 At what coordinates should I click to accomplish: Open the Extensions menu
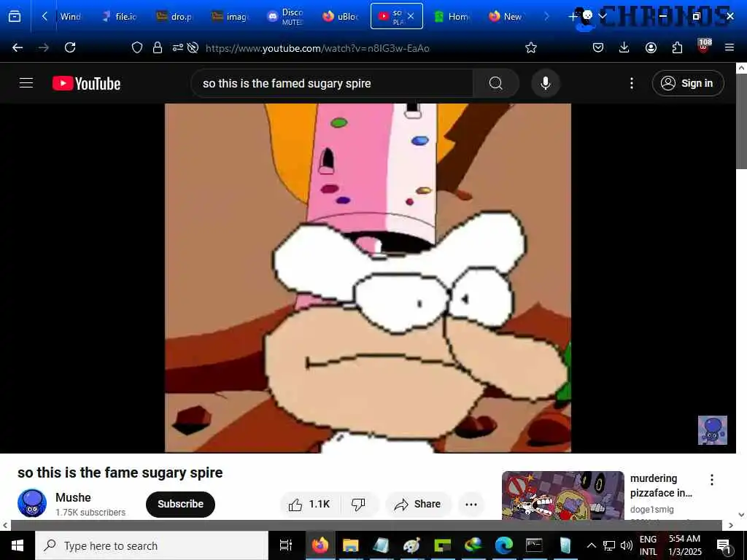[x=677, y=47]
